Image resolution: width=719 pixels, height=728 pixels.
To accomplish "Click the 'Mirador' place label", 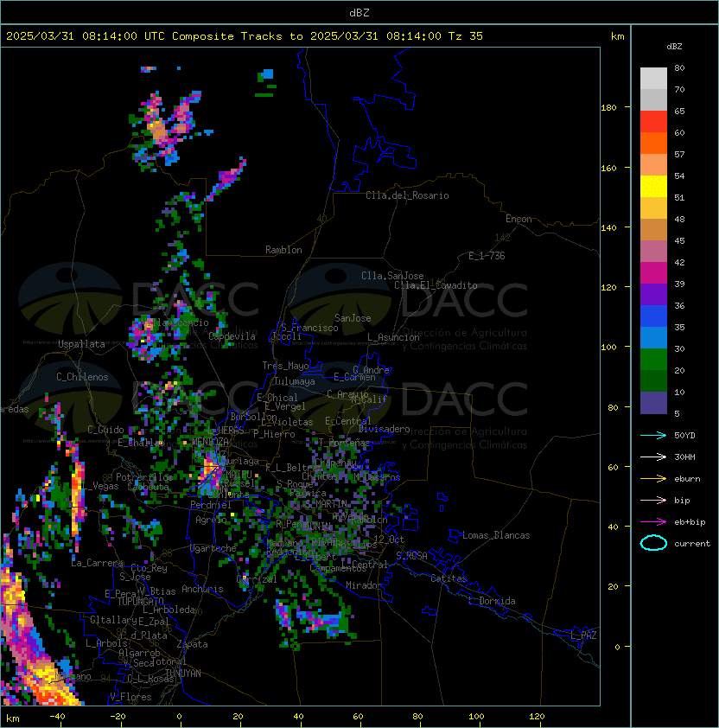I will (365, 585).
